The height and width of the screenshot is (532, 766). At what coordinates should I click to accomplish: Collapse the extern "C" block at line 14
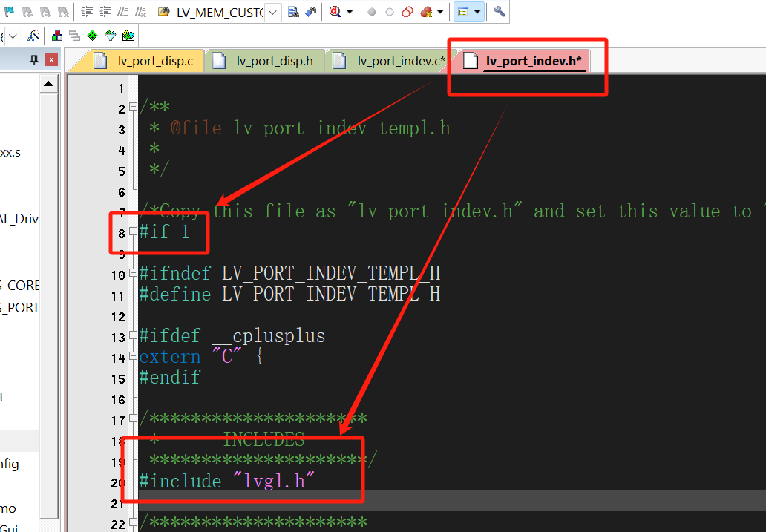[x=134, y=357]
